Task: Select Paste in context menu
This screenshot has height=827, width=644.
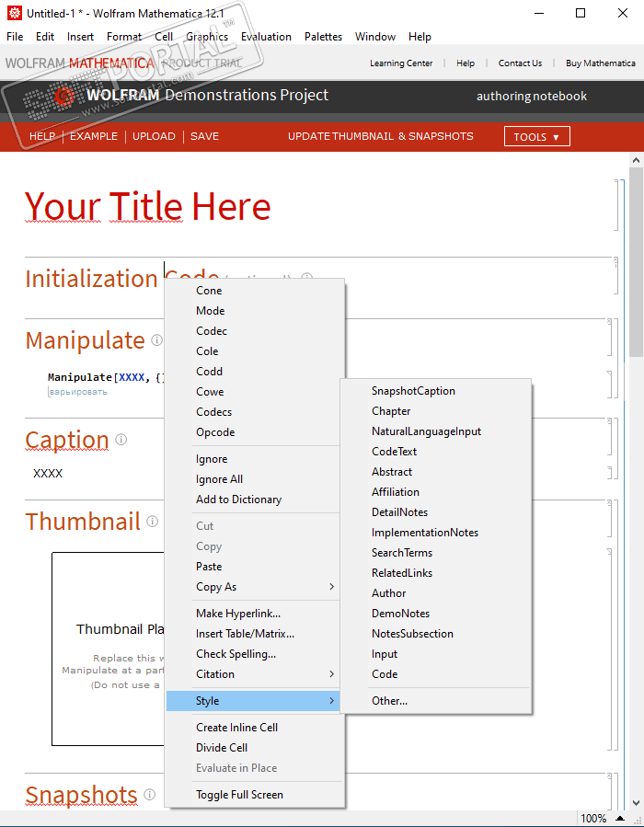Action: [255, 567]
